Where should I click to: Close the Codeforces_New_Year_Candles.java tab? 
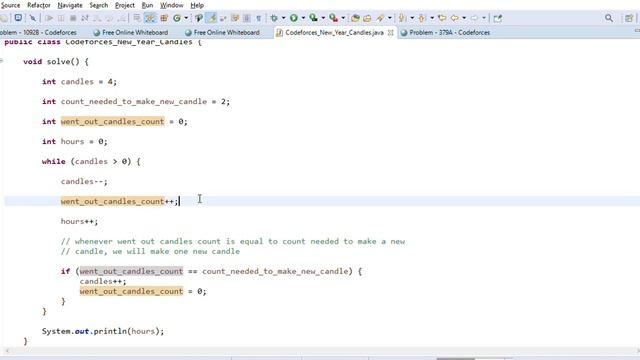391,32
